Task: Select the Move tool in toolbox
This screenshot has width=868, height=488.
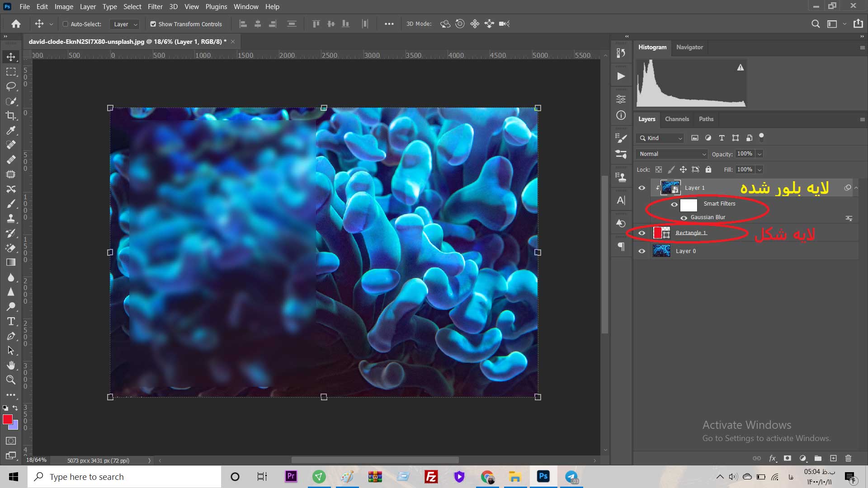Action: tap(11, 57)
